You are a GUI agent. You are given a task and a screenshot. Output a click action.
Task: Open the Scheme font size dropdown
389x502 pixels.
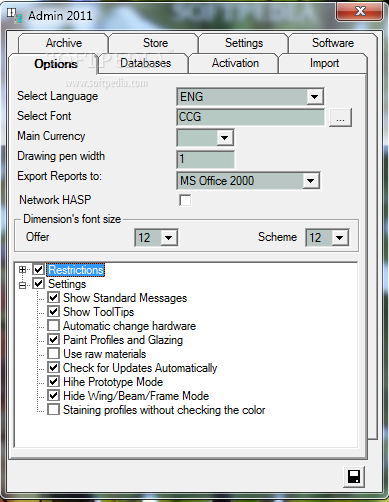(340, 238)
